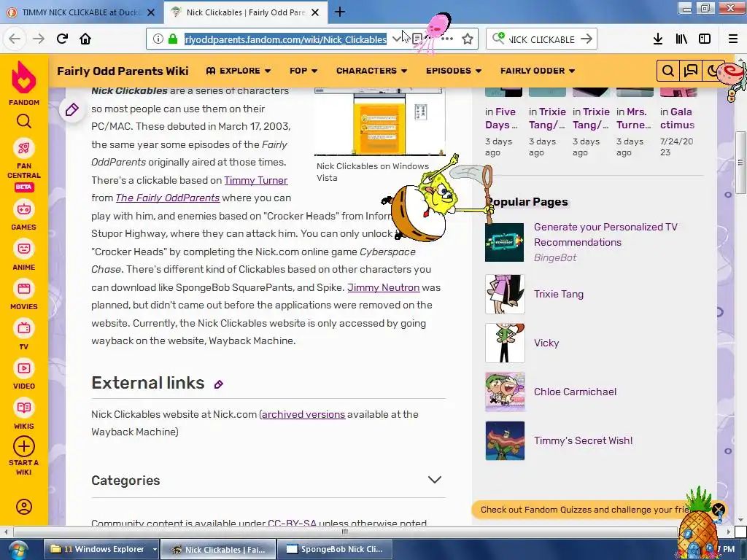Submit search with the arrow button
This screenshot has width=747, height=560.
click(x=587, y=39)
